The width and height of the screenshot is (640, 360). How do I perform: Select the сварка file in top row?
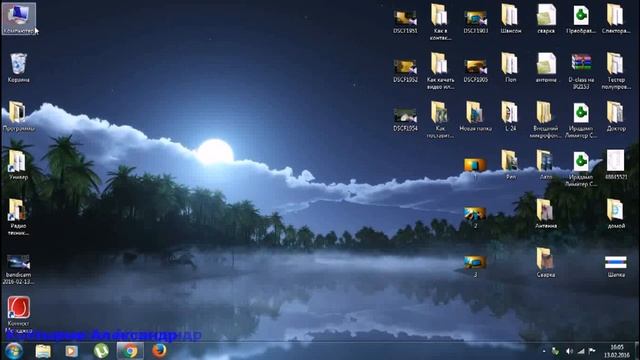pos(546,19)
